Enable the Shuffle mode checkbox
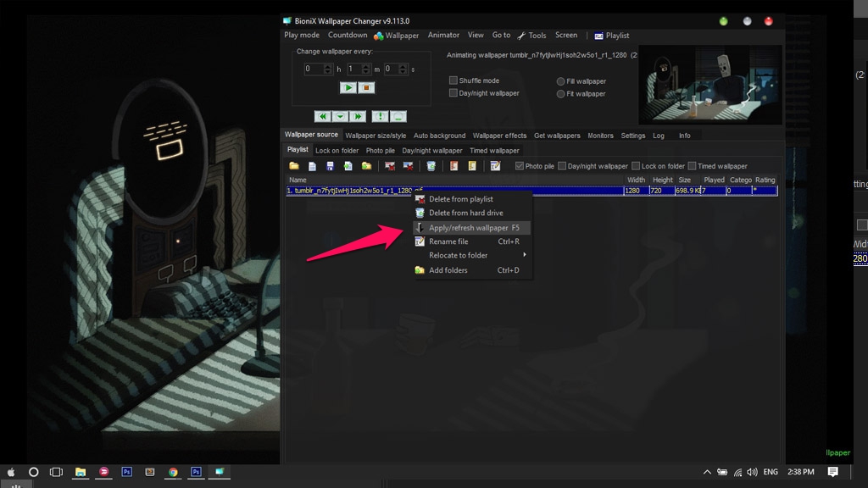 (453, 81)
